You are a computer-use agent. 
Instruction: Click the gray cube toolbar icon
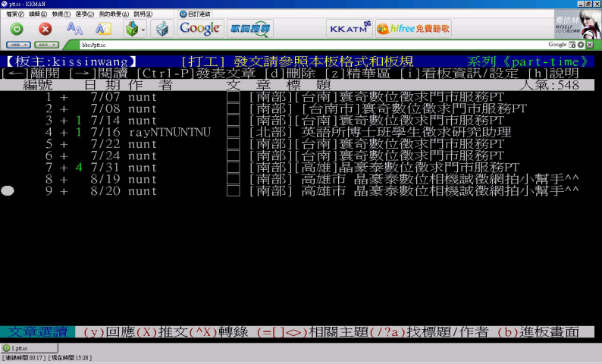coord(162,29)
